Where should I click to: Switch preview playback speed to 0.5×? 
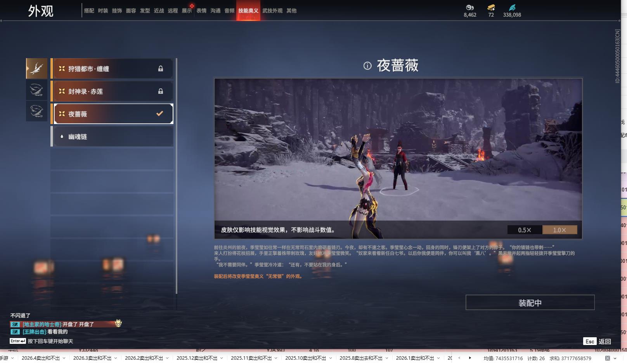(525, 229)
